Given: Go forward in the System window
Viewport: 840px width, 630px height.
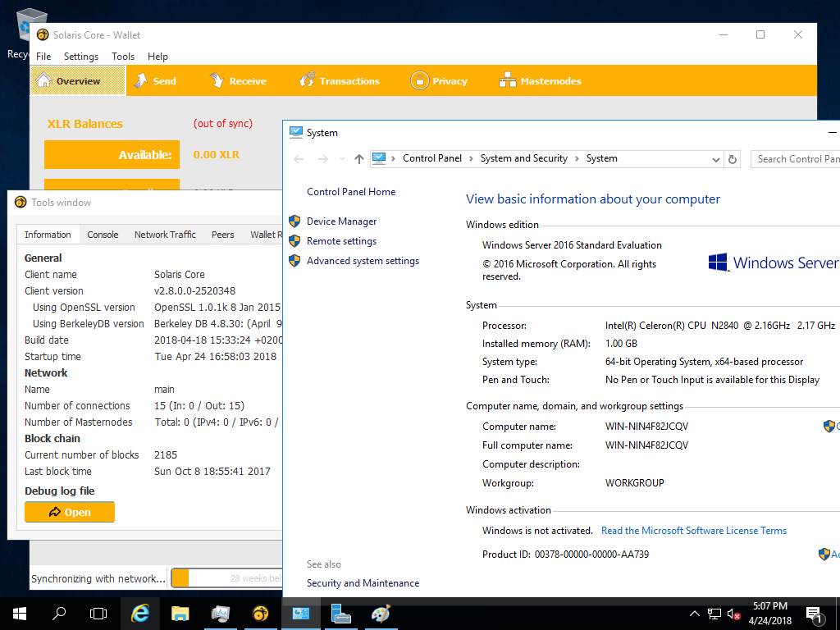Looking at the screenshot, I should pyautogui.click(x=322, y=159).
